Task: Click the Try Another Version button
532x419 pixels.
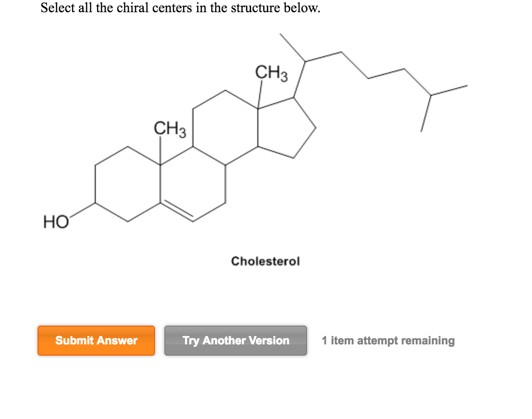Action: coord(235,341)
